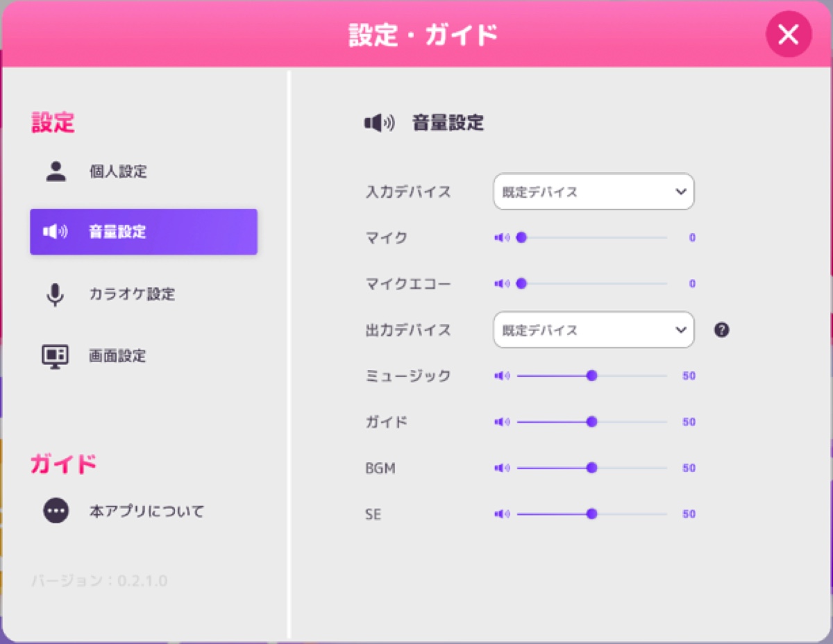Screen dimensions: 833x644
Task: Click the microphone icon for カラオケ設定
Action: [56, 294]
